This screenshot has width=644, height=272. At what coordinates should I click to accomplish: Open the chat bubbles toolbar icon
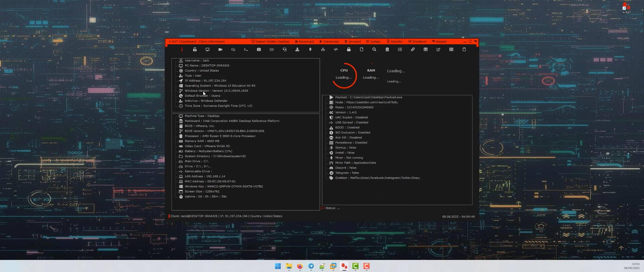point(233,49)
